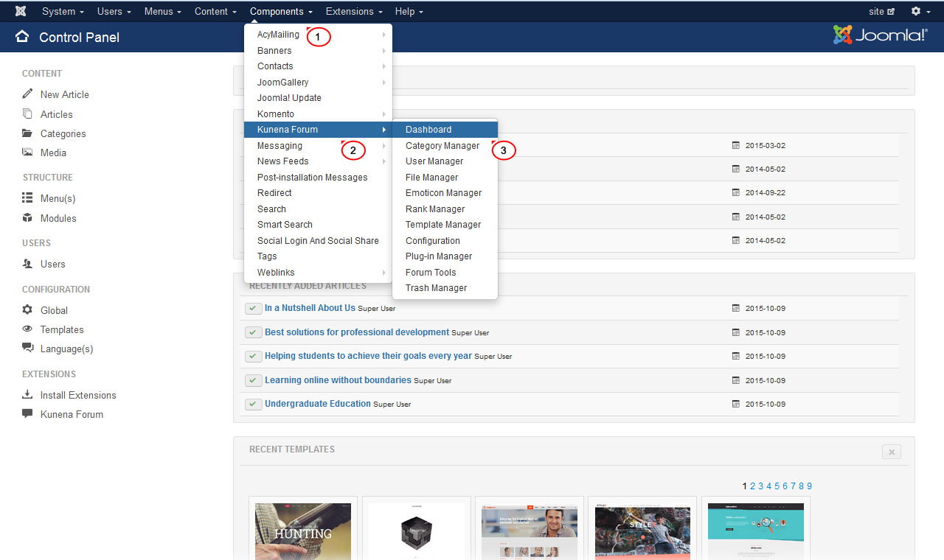
Task: Toggle published check for Learning online article
Action: (x=254, y=380)
